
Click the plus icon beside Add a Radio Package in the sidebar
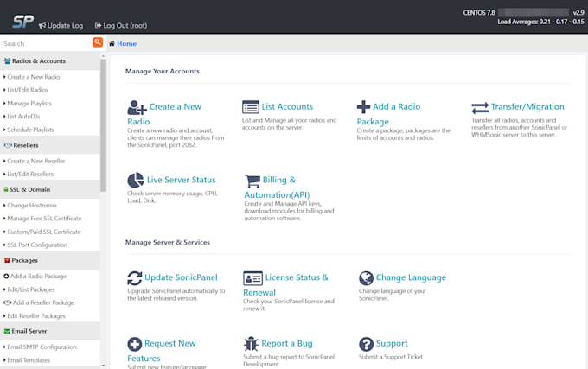pyautogui.click(x=6, y=276)
